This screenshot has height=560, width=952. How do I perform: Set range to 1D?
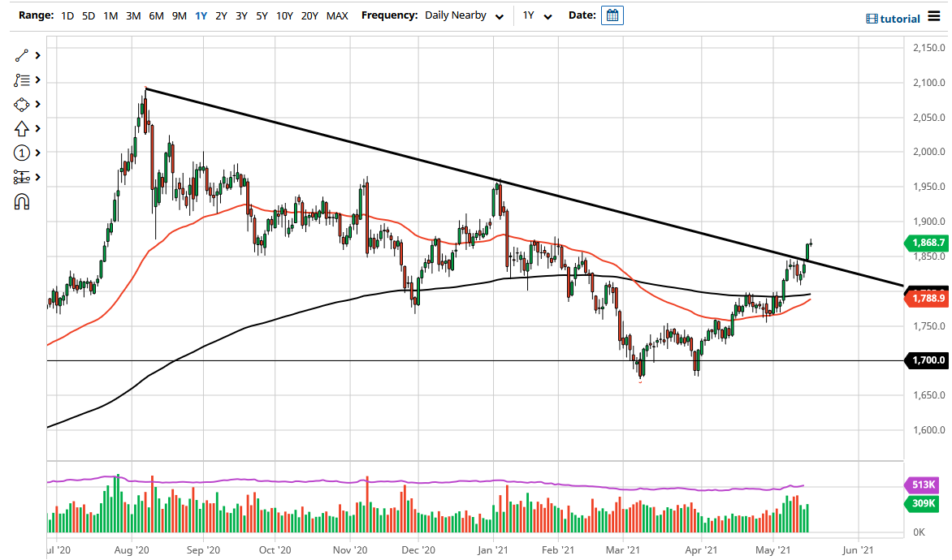[67, 15]
